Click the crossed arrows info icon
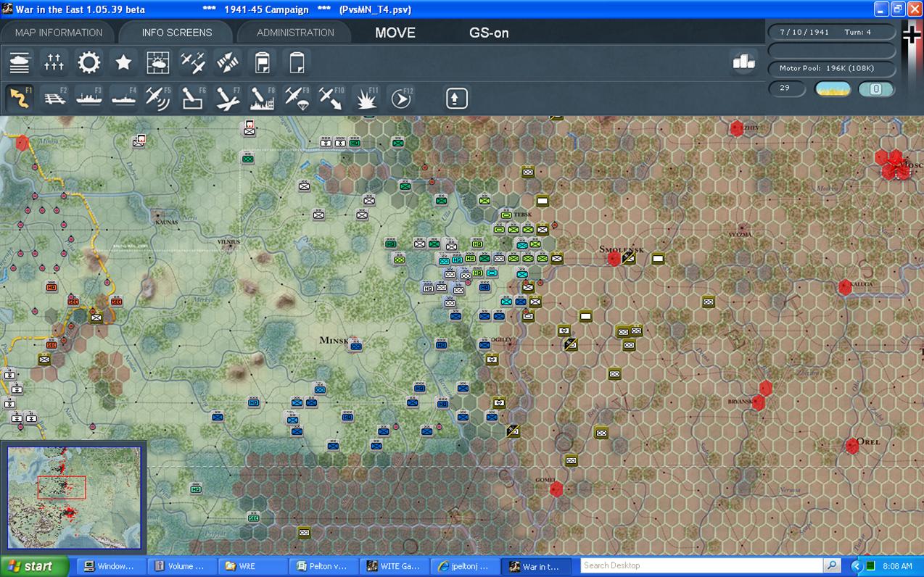 click(x=228, y=63)
